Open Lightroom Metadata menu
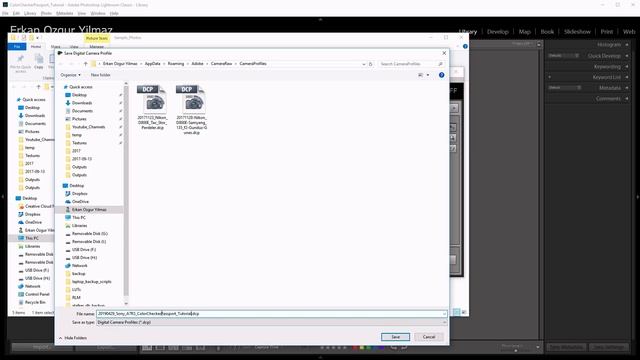The image size is (640, 360). click(64, 13)
